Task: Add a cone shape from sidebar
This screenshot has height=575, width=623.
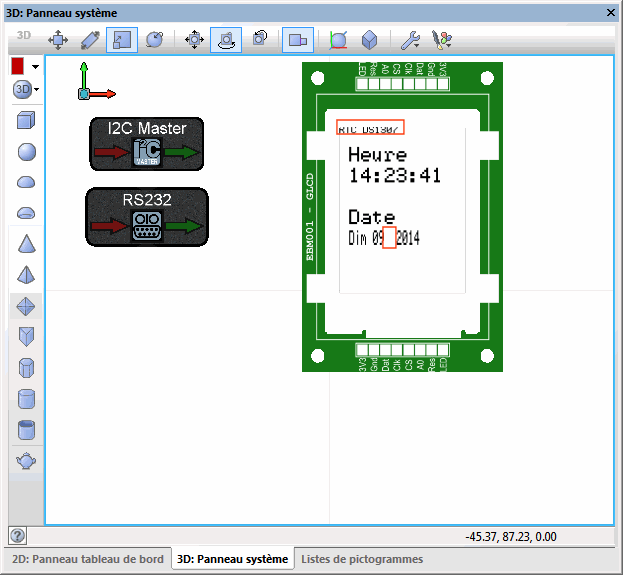Action: point(26,244)
